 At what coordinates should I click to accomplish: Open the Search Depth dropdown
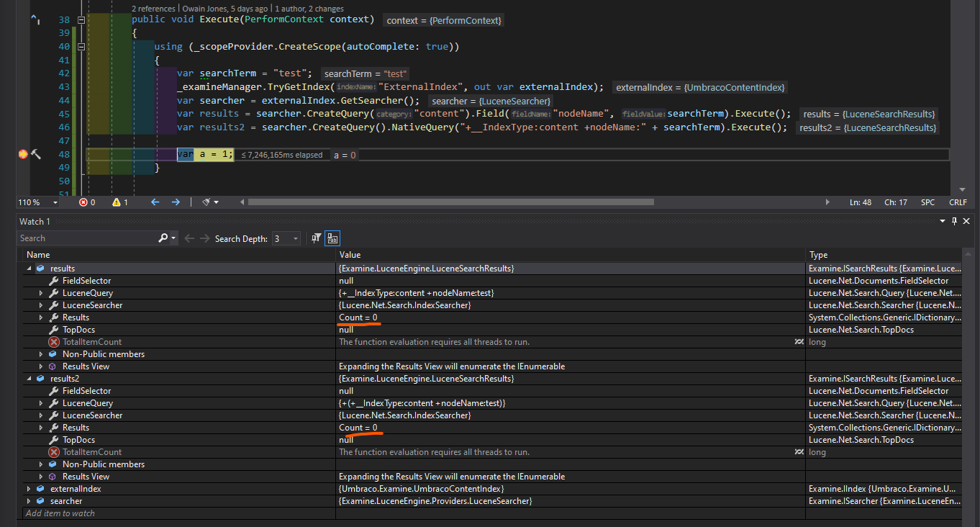pyautogui.click(x=286, y=238)
